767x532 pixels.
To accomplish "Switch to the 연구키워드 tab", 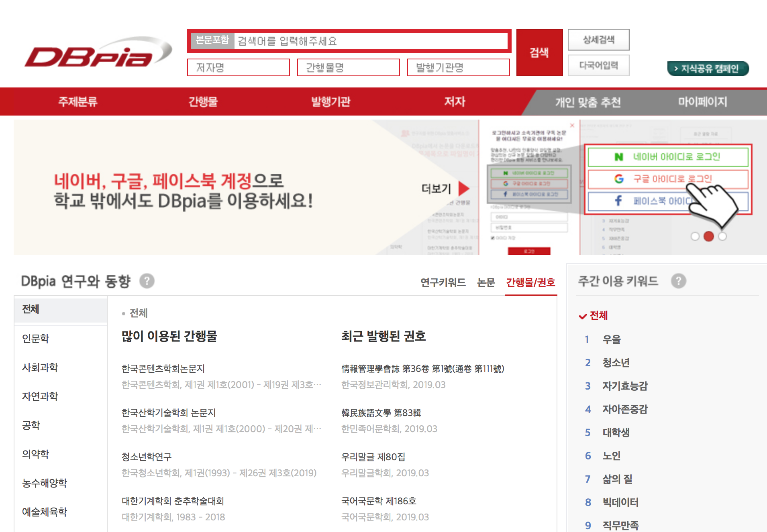I will [443, 282].
